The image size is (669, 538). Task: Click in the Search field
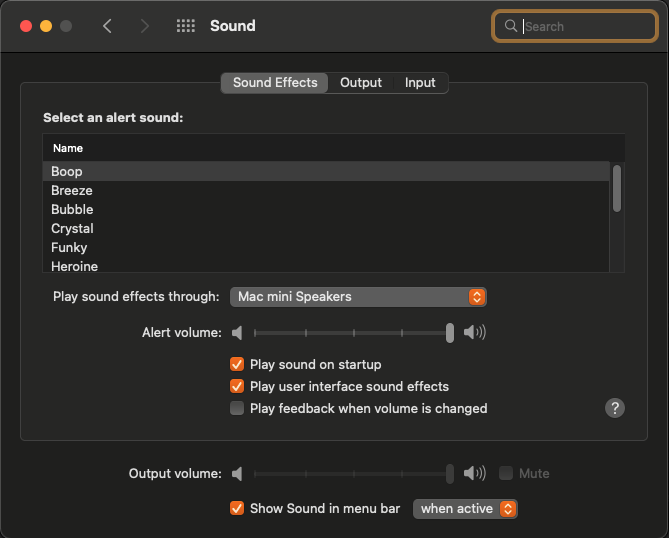(574, 26)
